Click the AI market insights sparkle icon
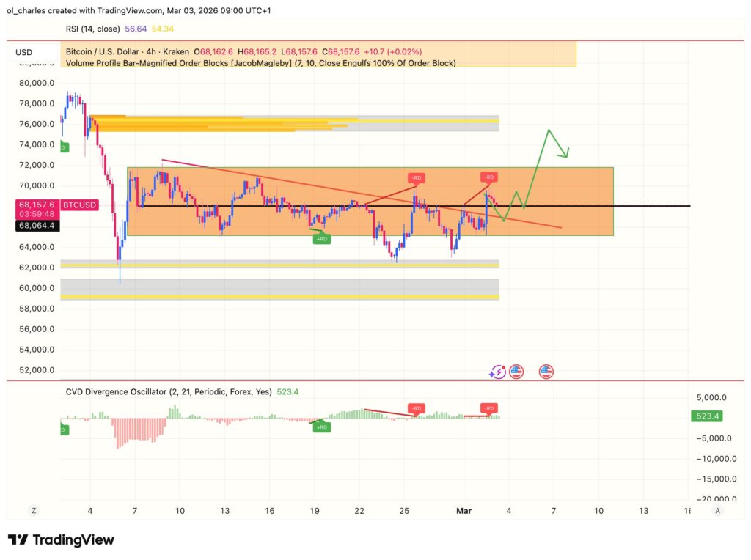Screen dimensions: 751x560 click(x=498, y=372)
